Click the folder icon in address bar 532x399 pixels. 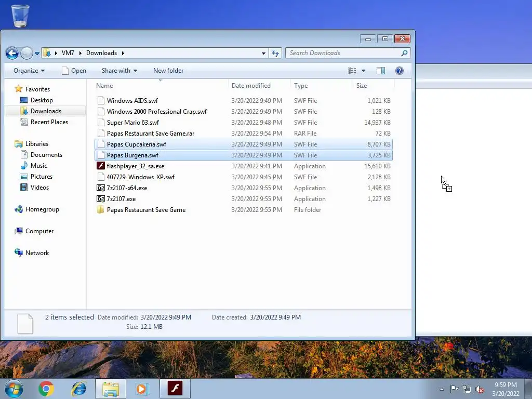[47, 53]
